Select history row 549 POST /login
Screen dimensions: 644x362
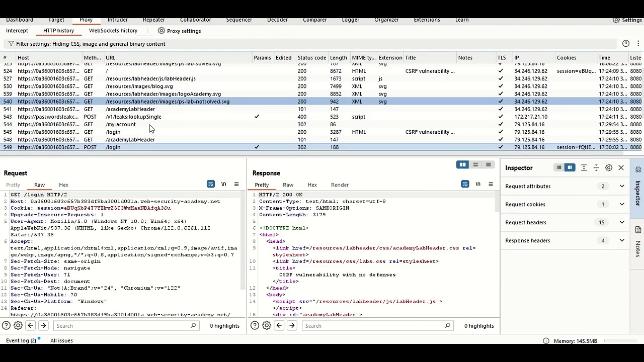click(321, 147)
